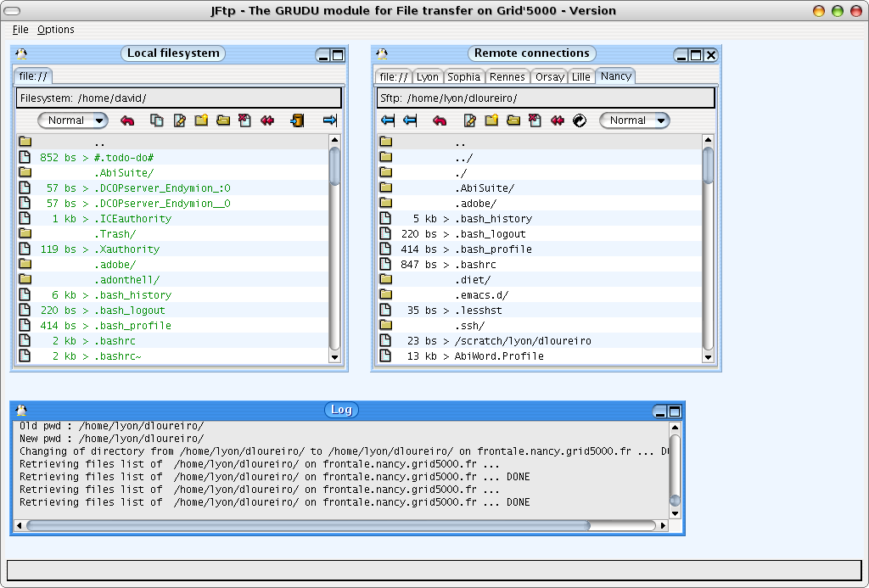This screenshot has width=869, height=588.
Task: Click the rename pencil icon in remote toolbar
Action: tap(470, 120)
